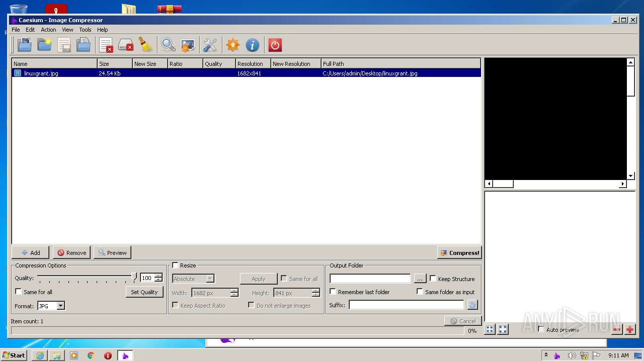Click the Open Folder toolbar icon

pos(44,45)
